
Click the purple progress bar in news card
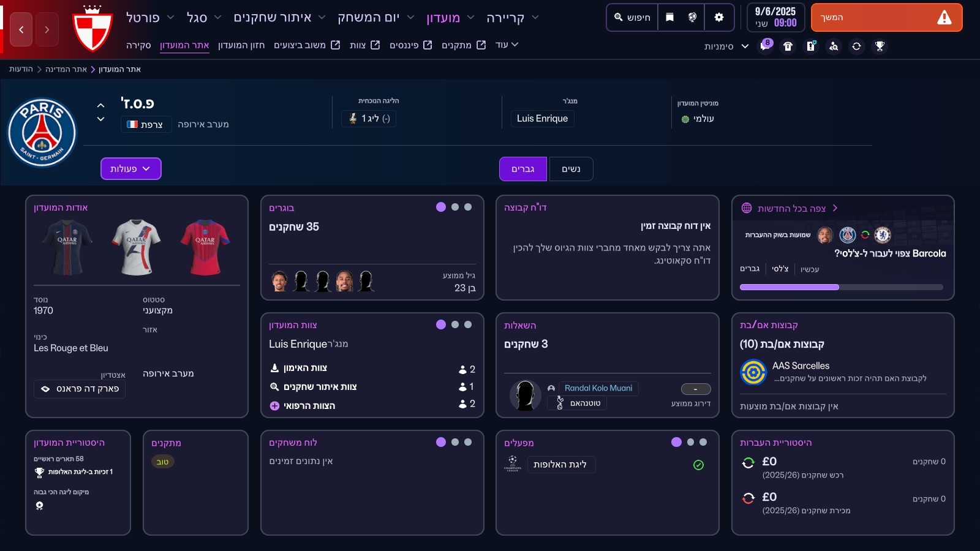click(x=789, y=287)
